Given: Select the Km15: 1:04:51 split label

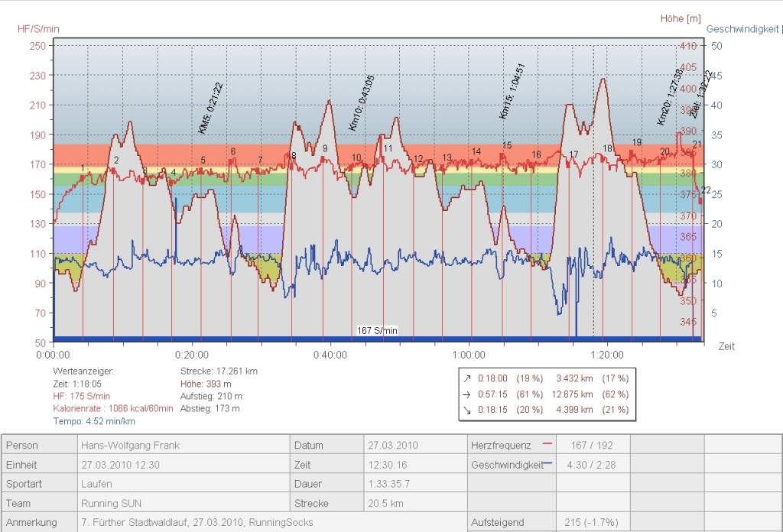Looking at the screenshot, I should [511, 91].
